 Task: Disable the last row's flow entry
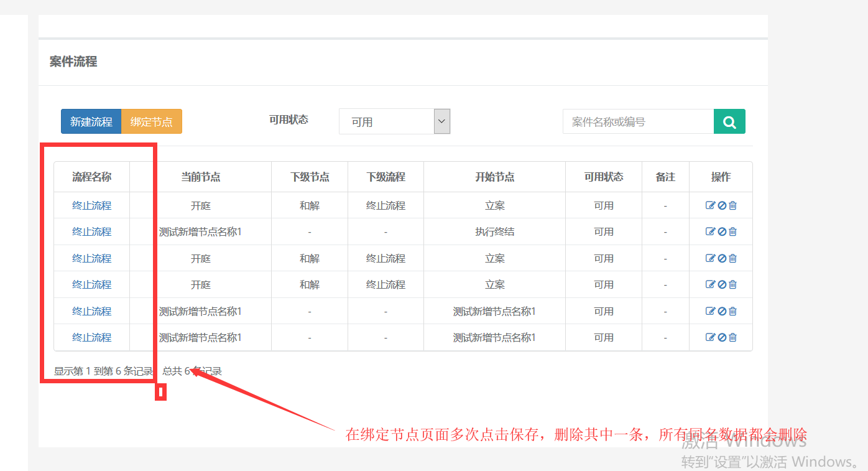(722, 337)
